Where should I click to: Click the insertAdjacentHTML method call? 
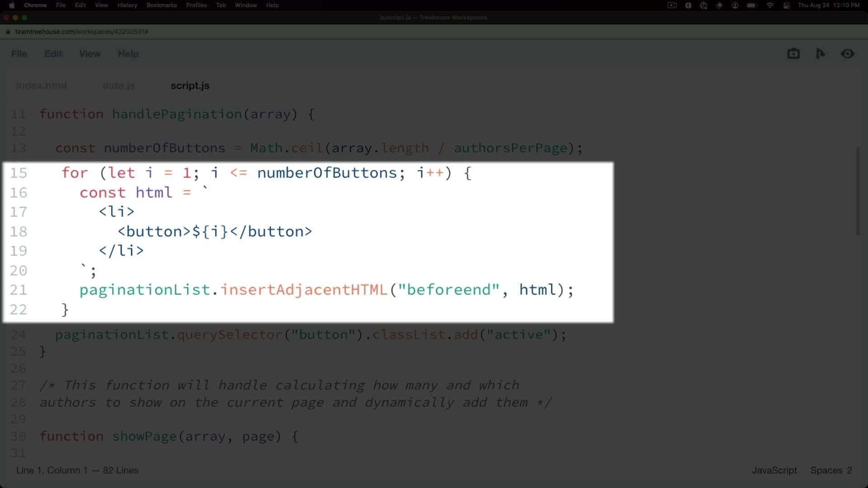point(304,290)
